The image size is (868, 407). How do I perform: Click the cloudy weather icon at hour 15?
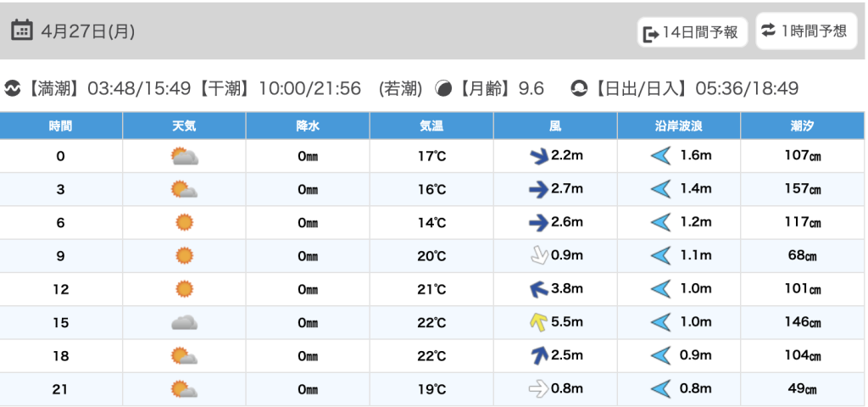pos(184,322)
